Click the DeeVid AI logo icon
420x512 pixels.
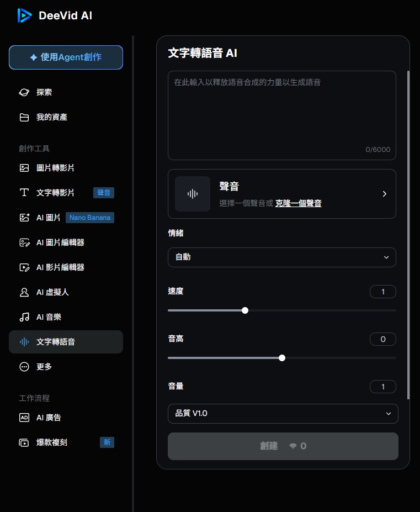(x=24, y=15)
